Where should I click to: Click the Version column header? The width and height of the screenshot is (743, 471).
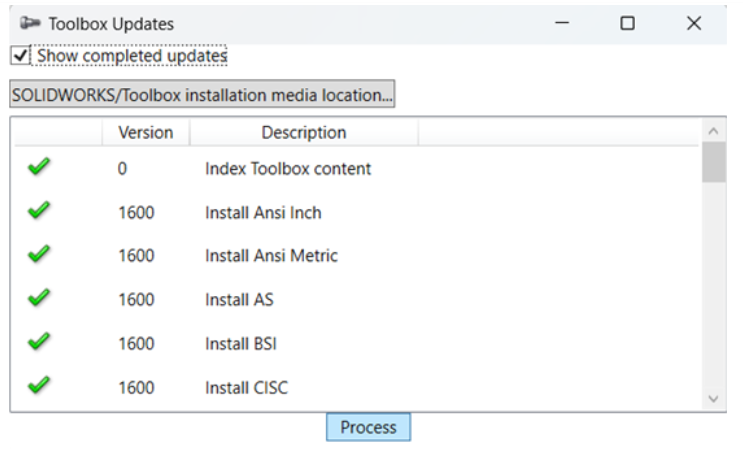[145, 132]
